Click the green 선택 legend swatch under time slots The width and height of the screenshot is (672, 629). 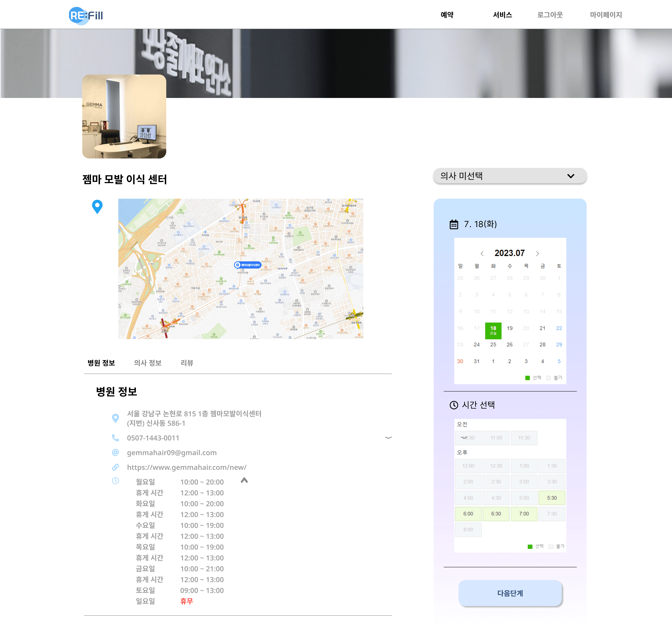click(x=530, y=546)
